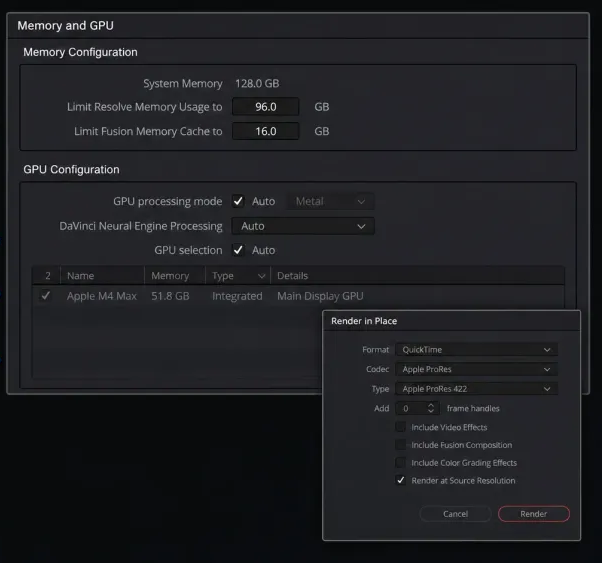Image resolution: width=602 pixels, height=563 pixels.
Task: Click the Cancel button
Action: (x=455, y=514)
